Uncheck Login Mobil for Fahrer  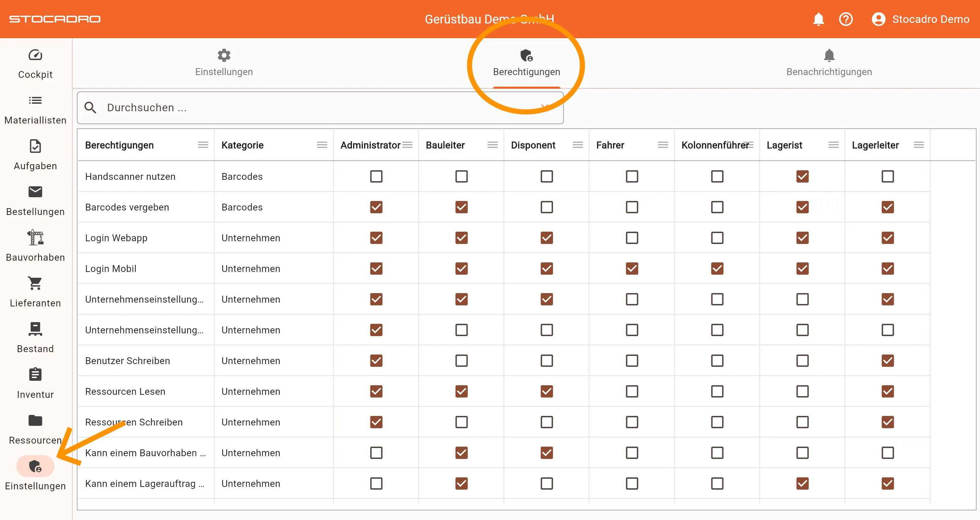(632, 269)
